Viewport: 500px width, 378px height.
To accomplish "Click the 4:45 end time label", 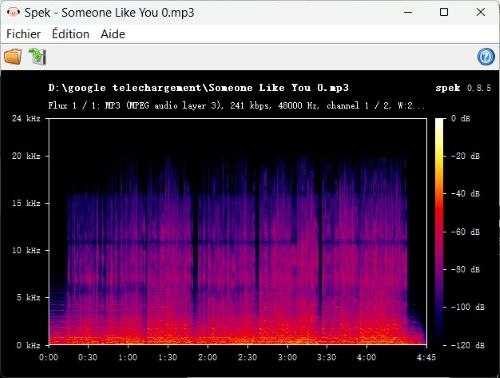I will pos(426,357).
